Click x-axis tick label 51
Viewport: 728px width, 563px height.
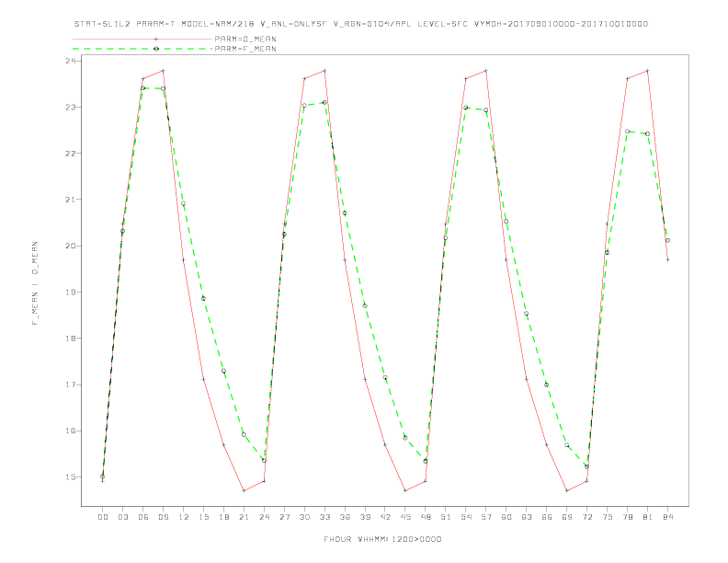click(446, 517)
